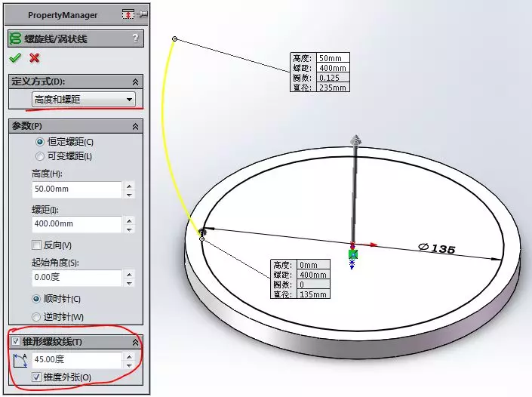This screenshot has height=397, width=532.
Task: Collapse the 参数 section
Action: point(135,127)
